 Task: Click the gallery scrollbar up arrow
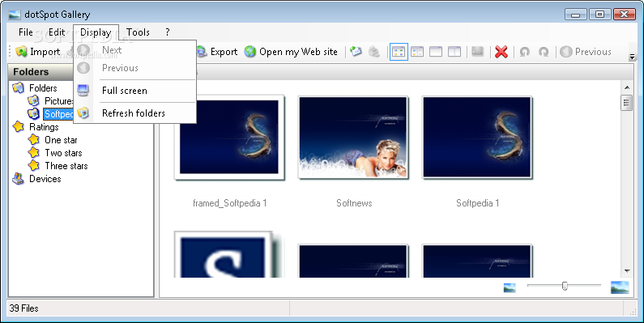click(627, 87)
